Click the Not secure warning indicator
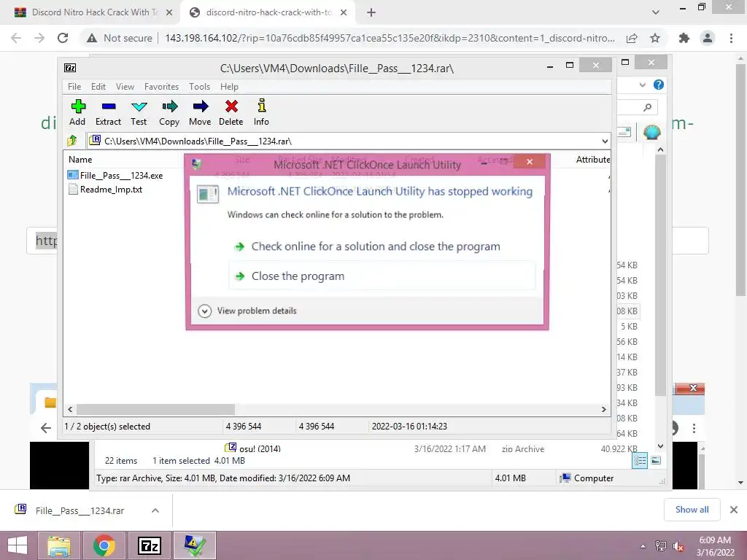 click(120, 38)
